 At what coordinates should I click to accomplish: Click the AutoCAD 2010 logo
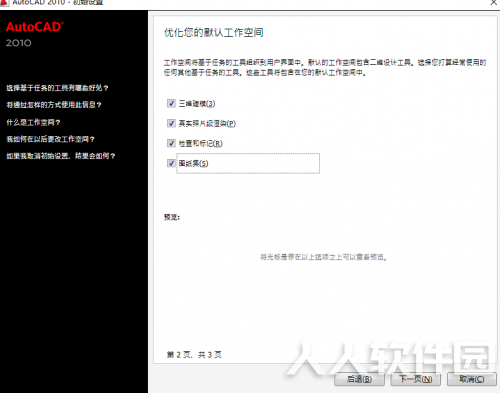pyautogui.click(x=34, y=34)
